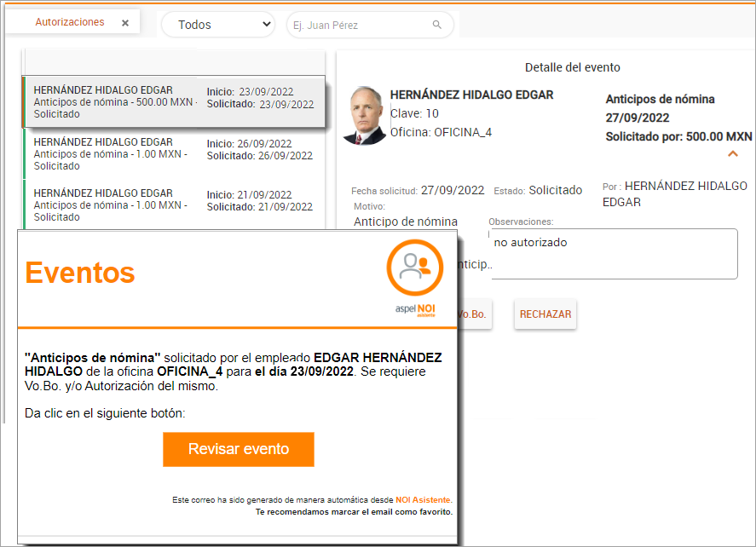
Task: Close the Autorizaciones tab with the X
Action: (x=125, y=23)
